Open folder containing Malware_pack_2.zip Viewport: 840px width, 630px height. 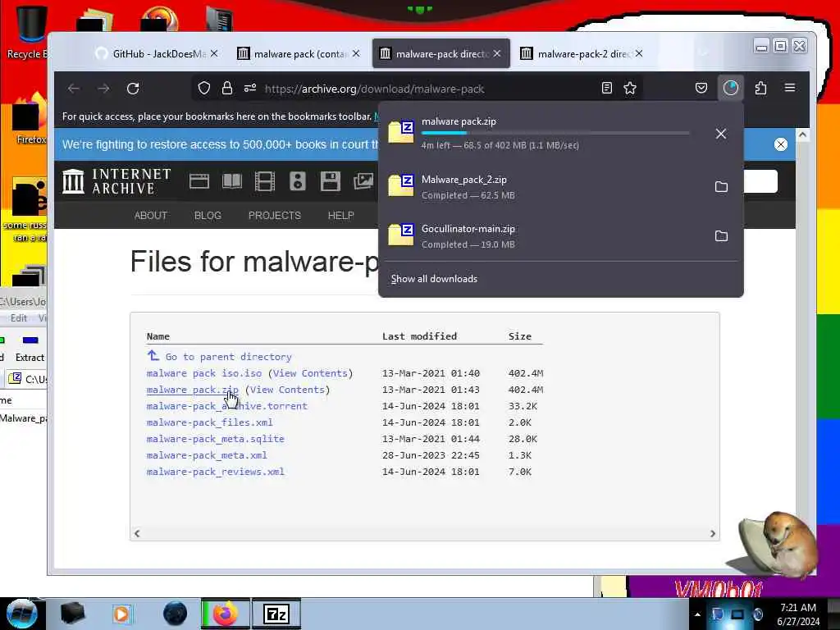(x=721, y=186)
